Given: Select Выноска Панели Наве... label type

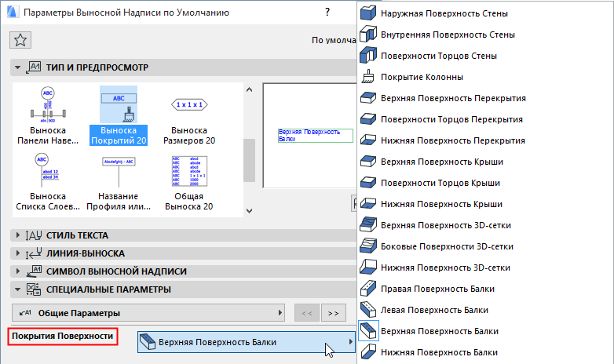Looking at the screenshot, I should point(48,115).
